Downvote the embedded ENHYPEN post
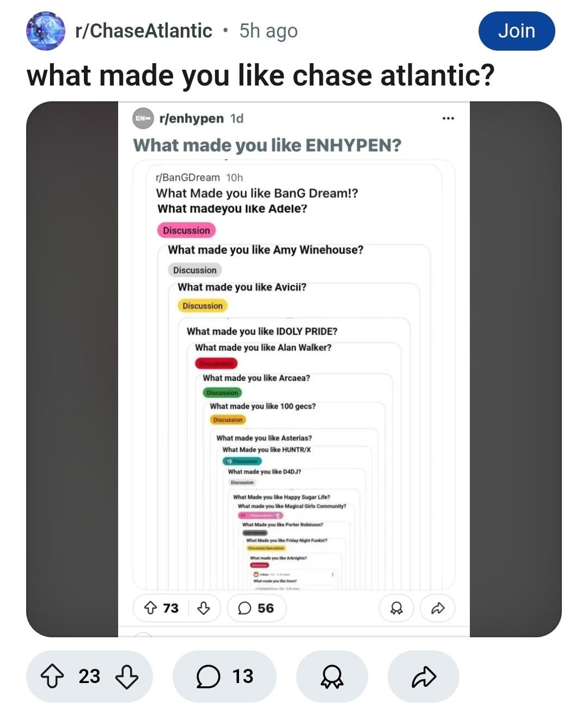Image resolution: width=588 pixels, height=713 pixels. (203, 608)
